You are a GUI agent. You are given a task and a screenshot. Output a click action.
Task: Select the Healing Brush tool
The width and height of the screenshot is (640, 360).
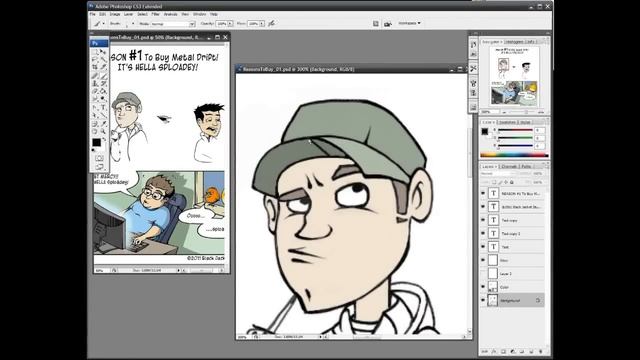(x=95, y=75)
